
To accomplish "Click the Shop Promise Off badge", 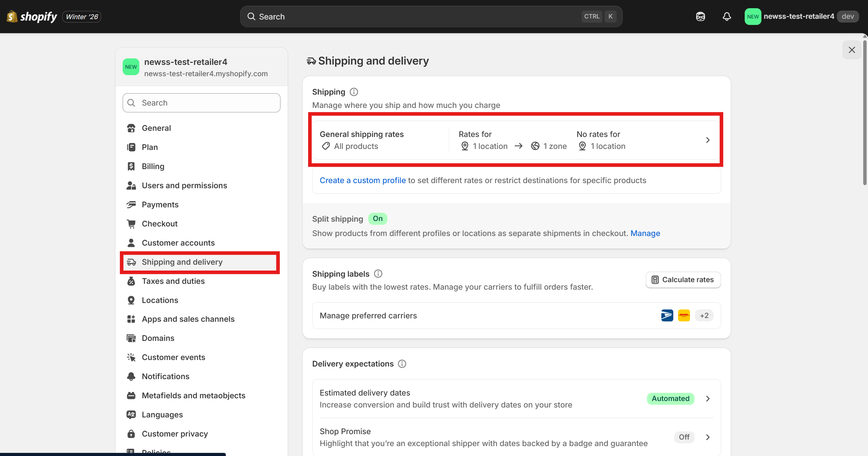I will (x=684, y=437).
